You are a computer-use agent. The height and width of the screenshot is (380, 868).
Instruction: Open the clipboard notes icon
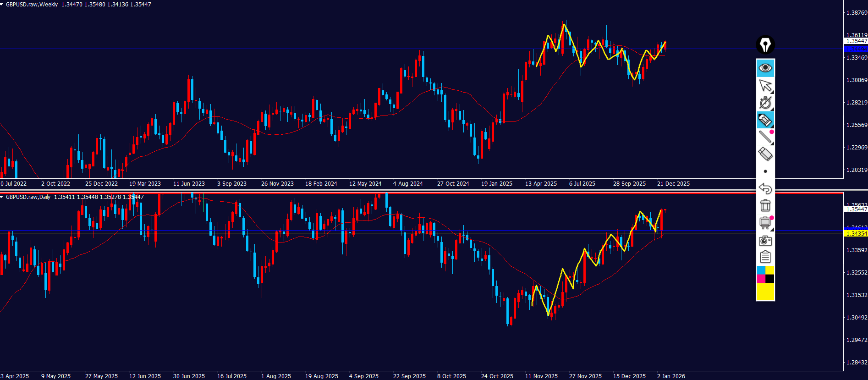coord(765,257)
